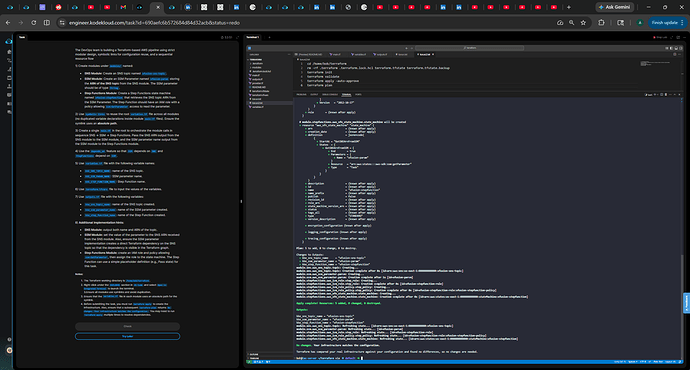Reload the current browser page

(33, 22)
